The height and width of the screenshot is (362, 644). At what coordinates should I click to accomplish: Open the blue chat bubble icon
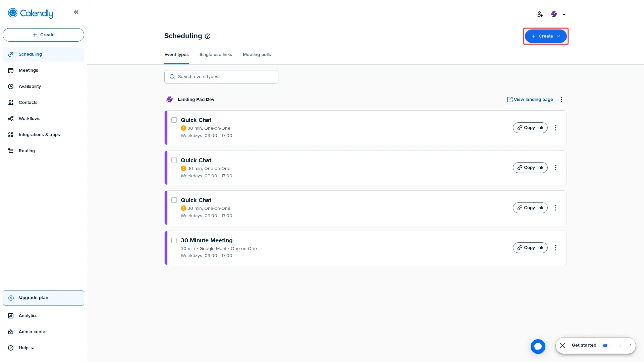538,347
